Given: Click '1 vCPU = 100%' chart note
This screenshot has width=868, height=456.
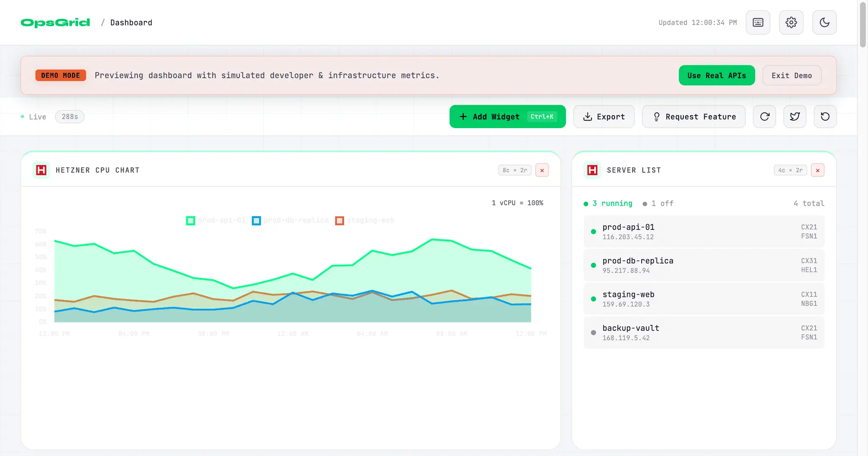Looking at the screenshot, I should 517,203.
